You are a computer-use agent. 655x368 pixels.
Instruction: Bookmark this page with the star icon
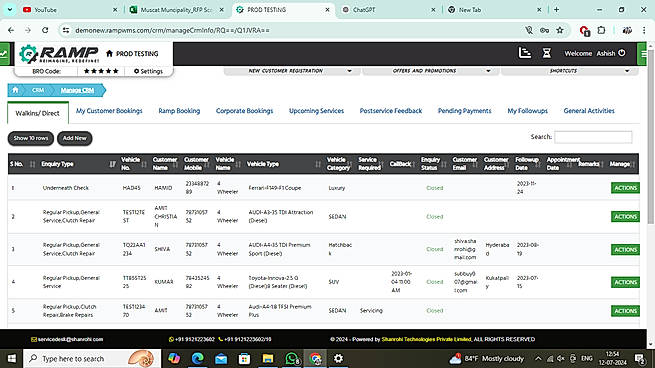tap(560, 30)
